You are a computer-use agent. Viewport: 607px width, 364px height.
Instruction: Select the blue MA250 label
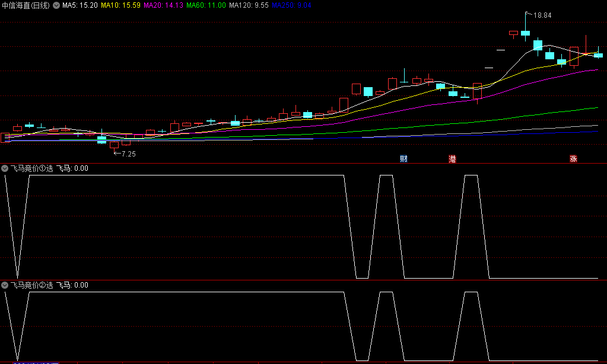click(291, 5)
